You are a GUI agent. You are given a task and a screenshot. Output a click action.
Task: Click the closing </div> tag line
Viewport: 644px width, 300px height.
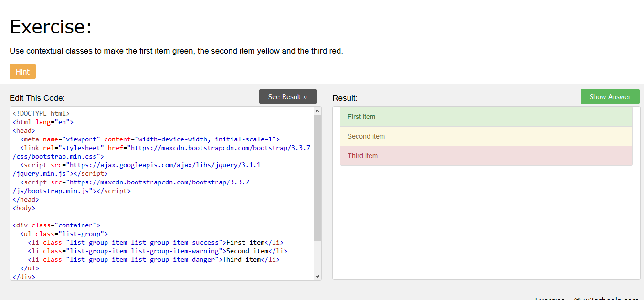point(24,277)
